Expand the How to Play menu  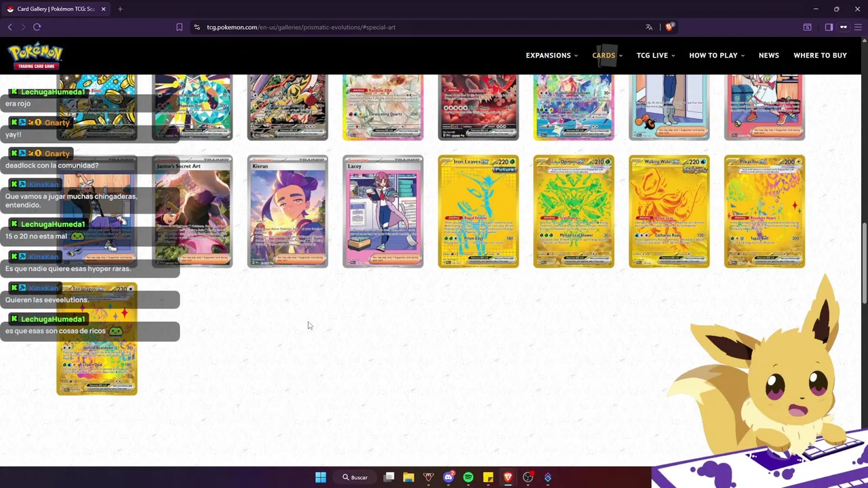tap(717, 56)
